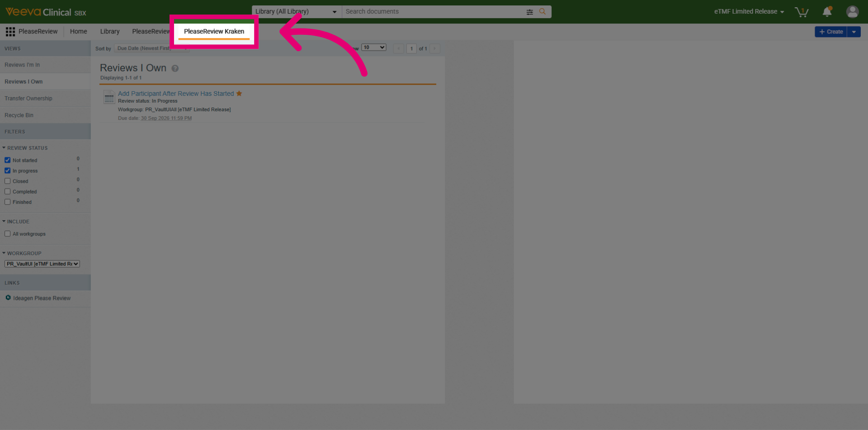Go to Library tab

110,32
